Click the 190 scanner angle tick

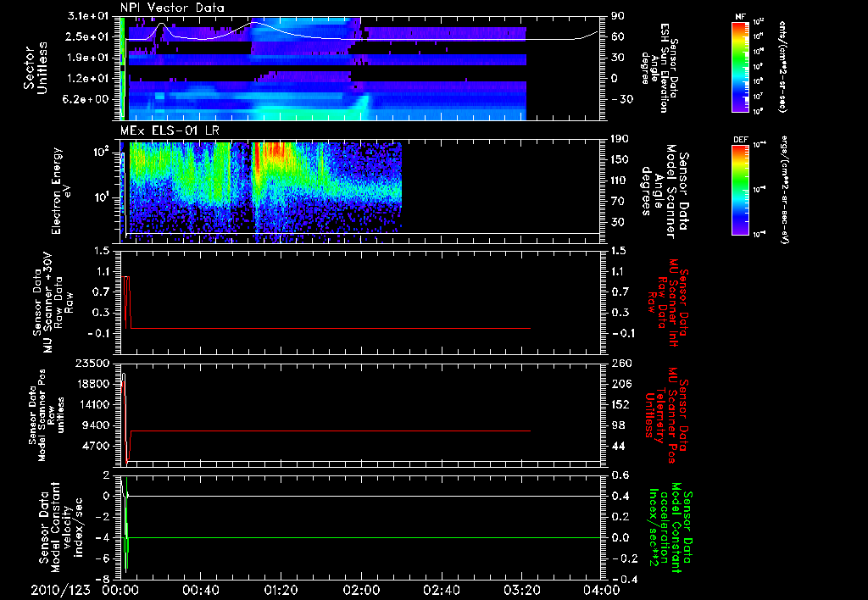coord(620,139)
